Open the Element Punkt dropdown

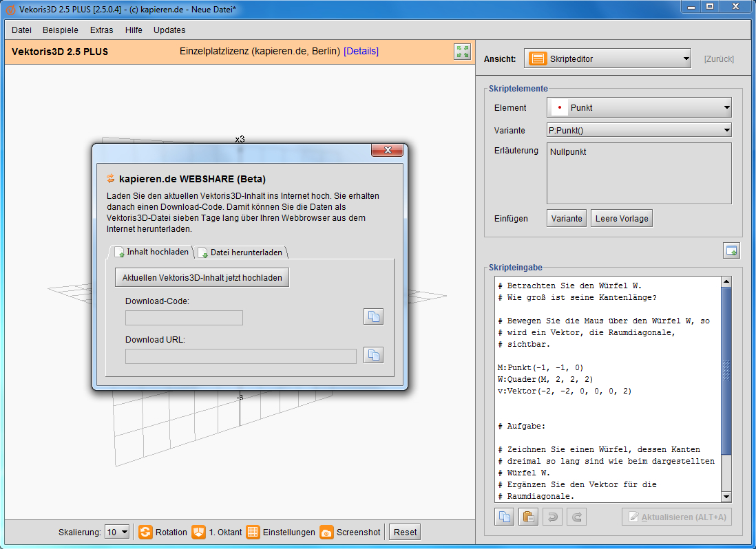(639, 107)
